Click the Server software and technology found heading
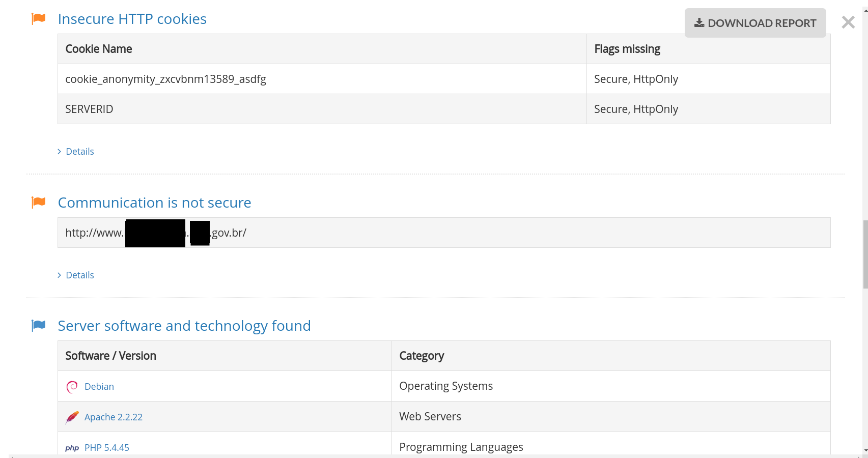 [184, 326]
